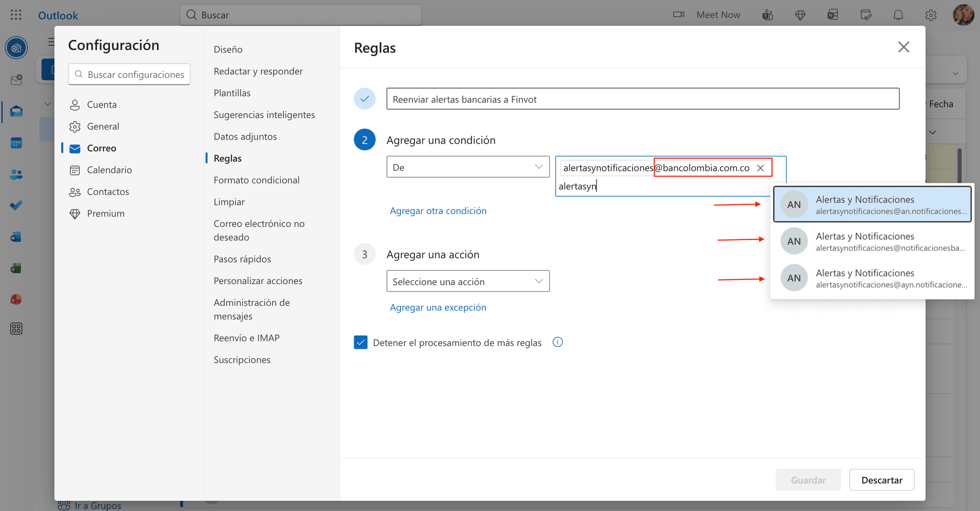Click the info icon next to Detener el procesamiento
The height and width of the screenshot is (511, 980).
[x=557, y=342]
